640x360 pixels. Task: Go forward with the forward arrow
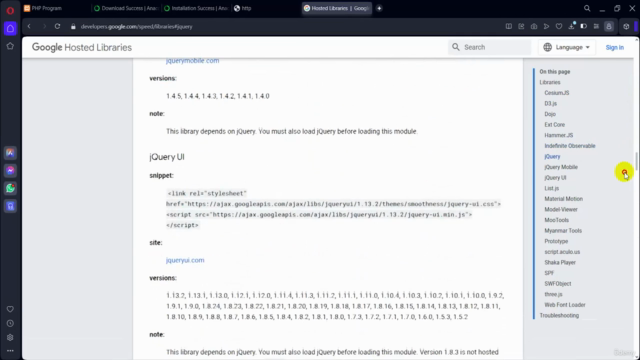coord(44,27)
